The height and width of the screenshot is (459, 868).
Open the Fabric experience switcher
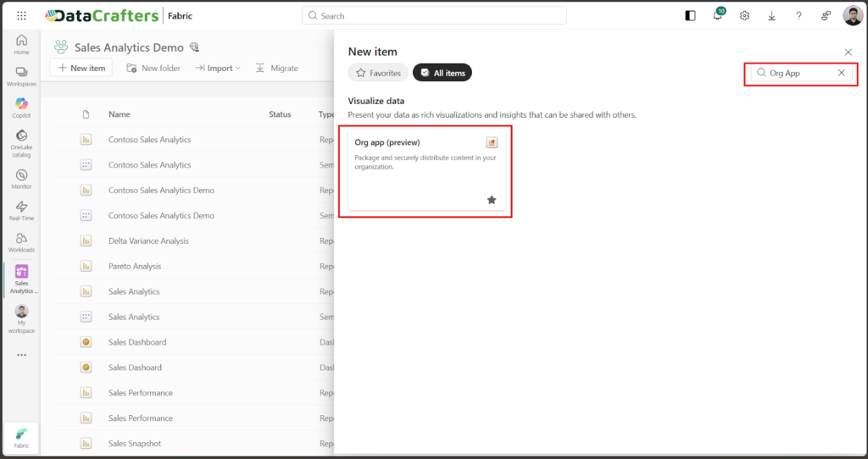(21, 437)
